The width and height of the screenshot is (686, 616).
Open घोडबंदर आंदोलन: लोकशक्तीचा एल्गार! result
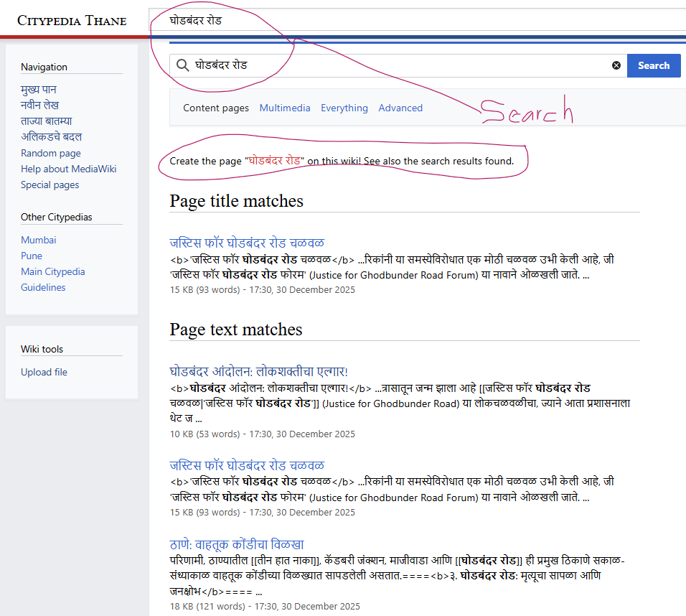coord(258,371)
